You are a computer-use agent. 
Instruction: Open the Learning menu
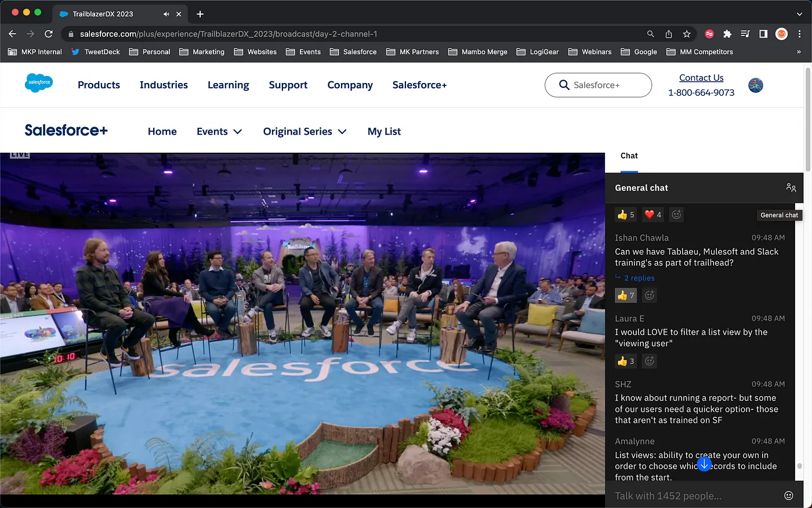click(x=229, y=85)
